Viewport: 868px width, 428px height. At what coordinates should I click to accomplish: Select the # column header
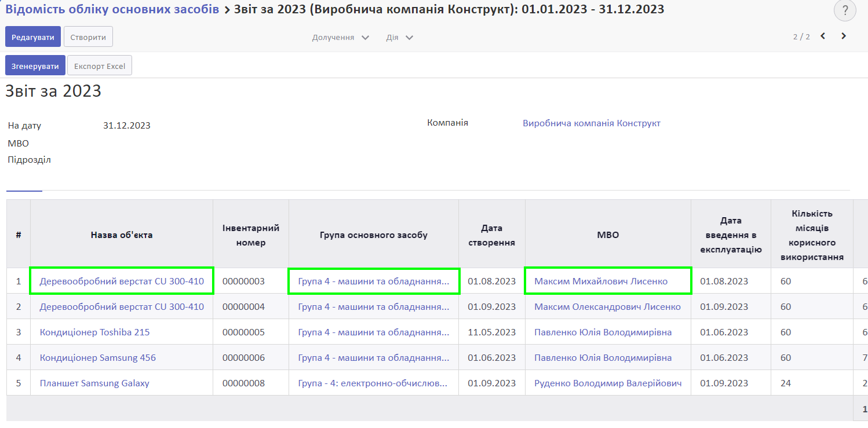(19, 235)
